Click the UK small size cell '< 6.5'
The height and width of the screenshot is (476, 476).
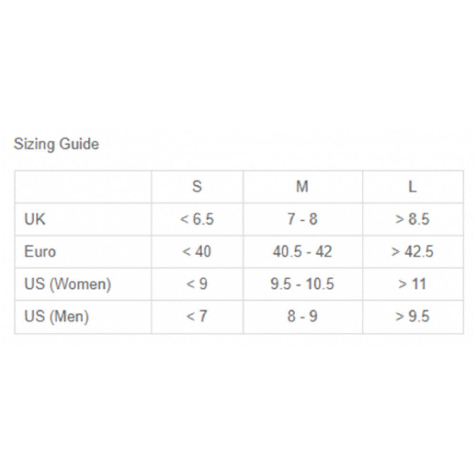coord(197,219)
